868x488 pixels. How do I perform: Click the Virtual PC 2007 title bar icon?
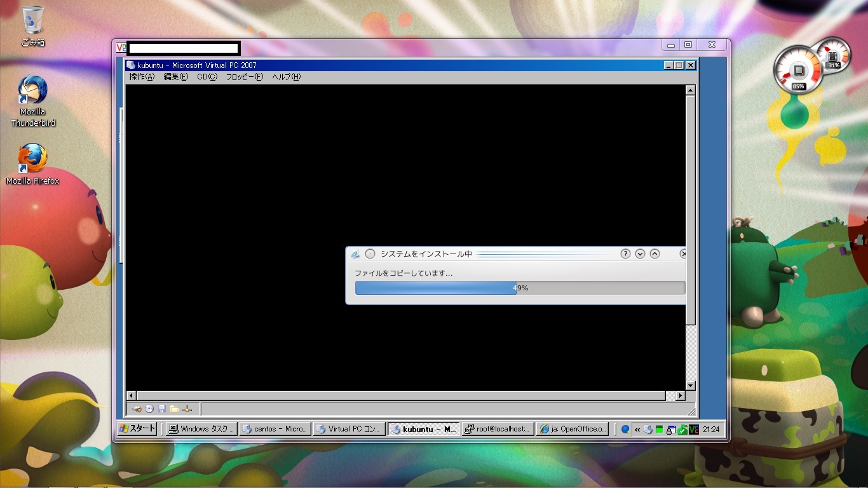pyautogui.click(x=131, y=65)
